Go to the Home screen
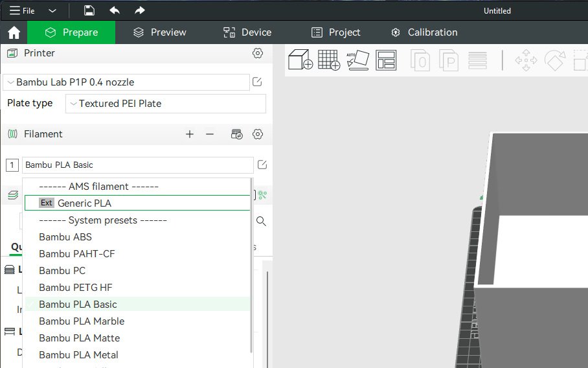 [14, 32]
